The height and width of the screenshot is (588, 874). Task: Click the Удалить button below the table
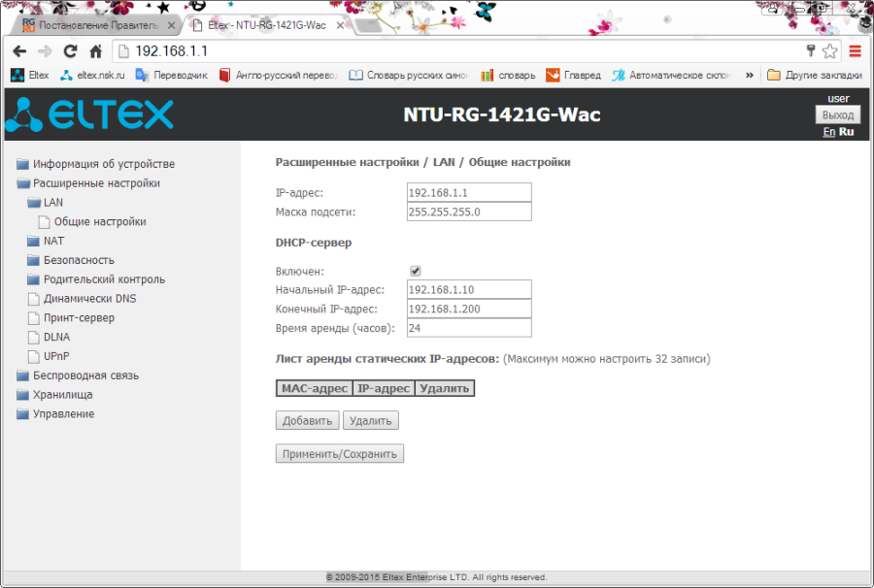371,420
